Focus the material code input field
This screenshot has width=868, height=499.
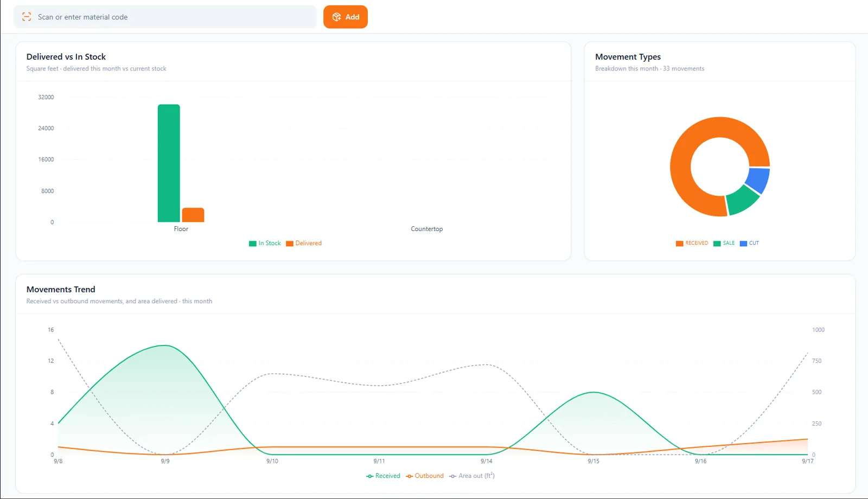[x=165, y=17]
